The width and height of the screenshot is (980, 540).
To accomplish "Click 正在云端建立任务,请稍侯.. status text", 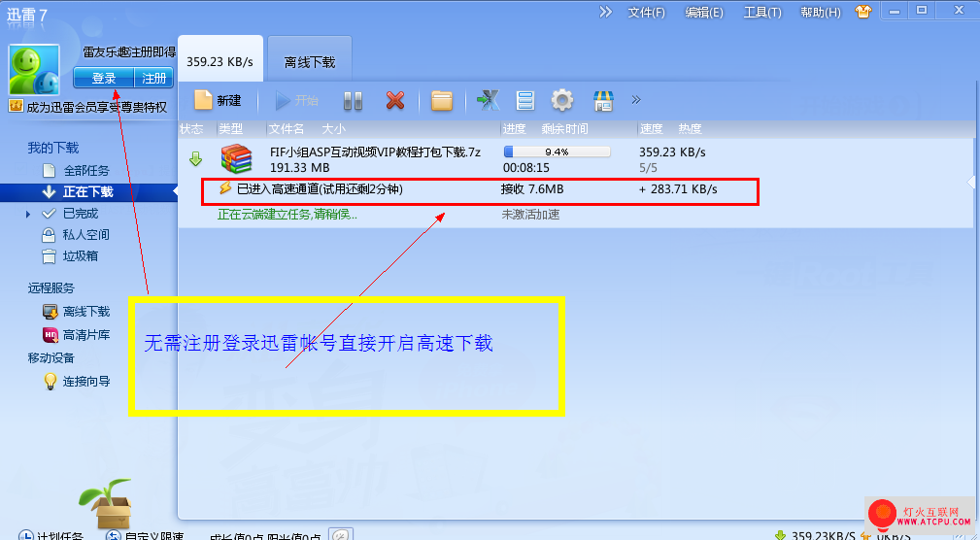I will point(287,215).
